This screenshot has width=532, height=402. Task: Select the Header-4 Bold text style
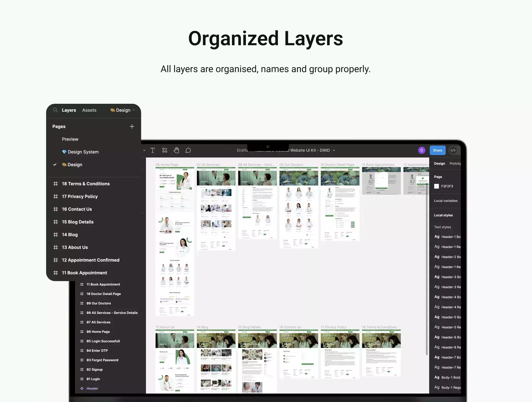tap(447, 297)
